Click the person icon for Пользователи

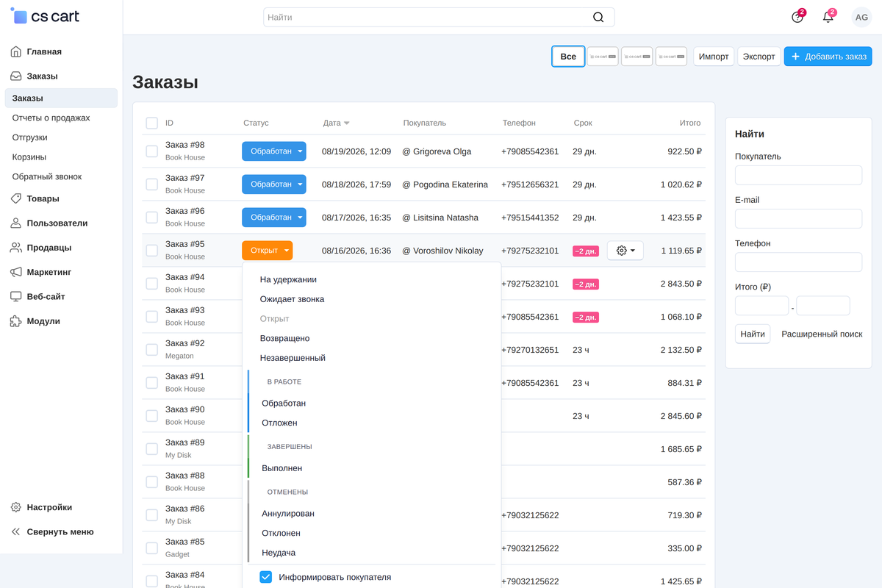[16, 223]
